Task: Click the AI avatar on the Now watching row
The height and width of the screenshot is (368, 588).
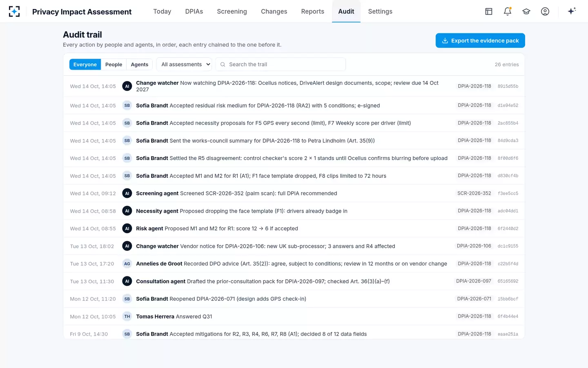Action: pos(127,86)
